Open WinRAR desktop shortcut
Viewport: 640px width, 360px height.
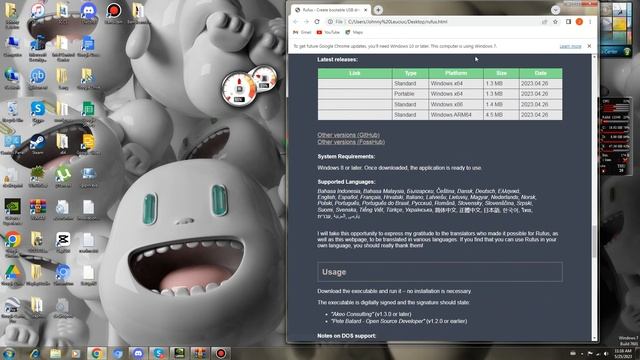(x=38, y=210)
